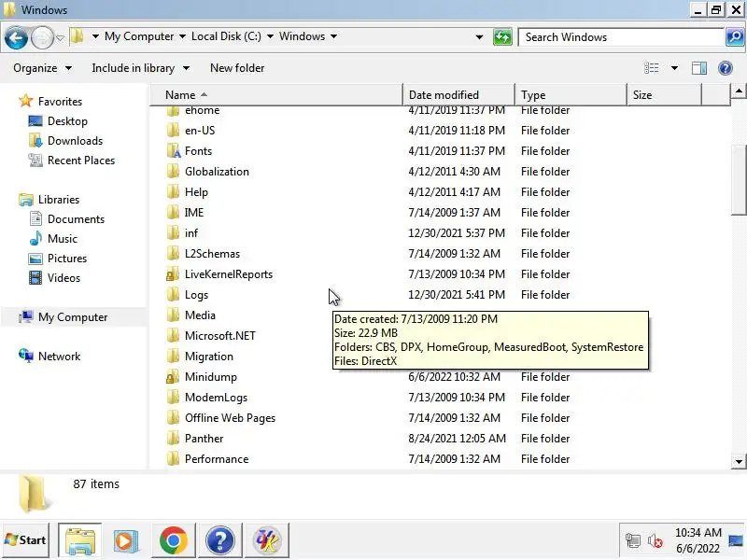Screen dimensions: 747x560
Task: Click the search magnifier button
Action: [734, 36]
